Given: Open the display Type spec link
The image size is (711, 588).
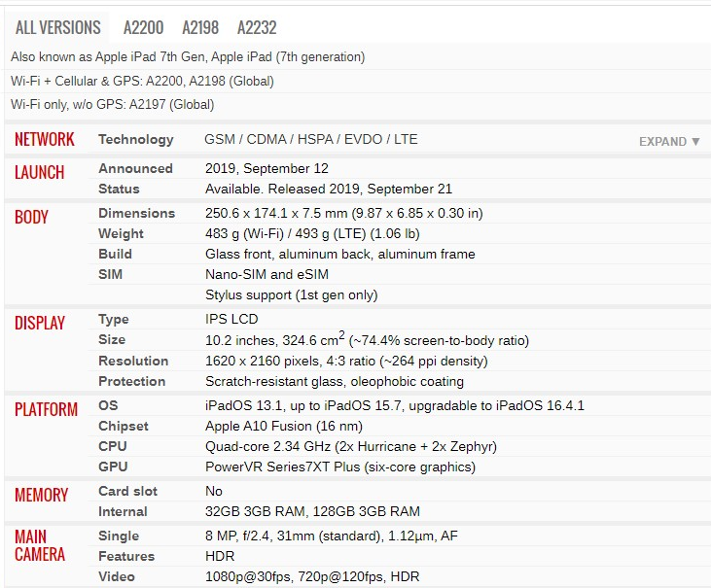Looking at the screenshot, I should click(x=114, y=320).
